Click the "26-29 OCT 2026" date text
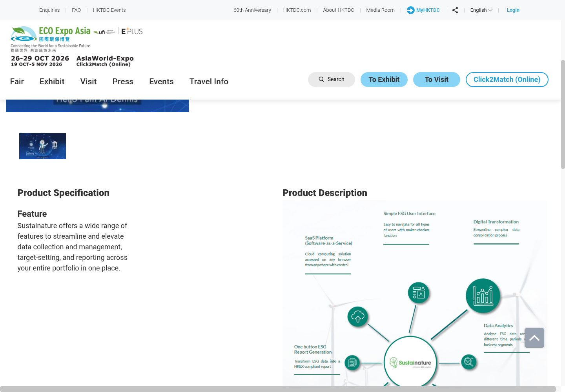The width and height of the screenshot is (565, 392). point(40,58)
